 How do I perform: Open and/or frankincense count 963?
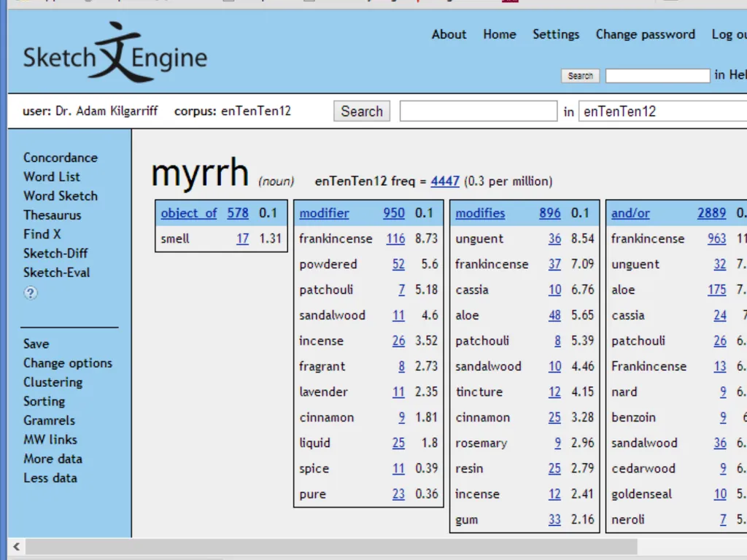click(x=717, y=238)
